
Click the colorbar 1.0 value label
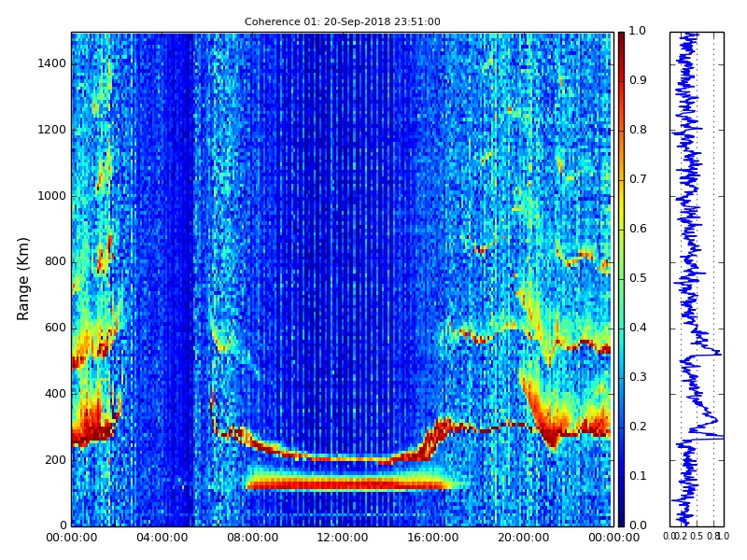(638, 31)
